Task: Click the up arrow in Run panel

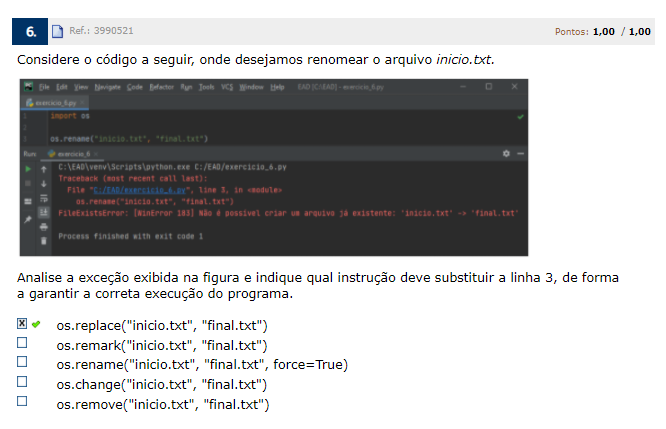Action: [x=43, y=170]
